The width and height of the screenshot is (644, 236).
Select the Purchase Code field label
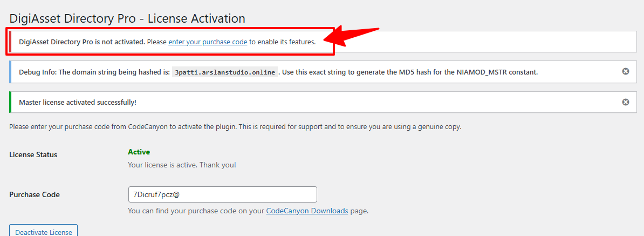tap(35, 194)
